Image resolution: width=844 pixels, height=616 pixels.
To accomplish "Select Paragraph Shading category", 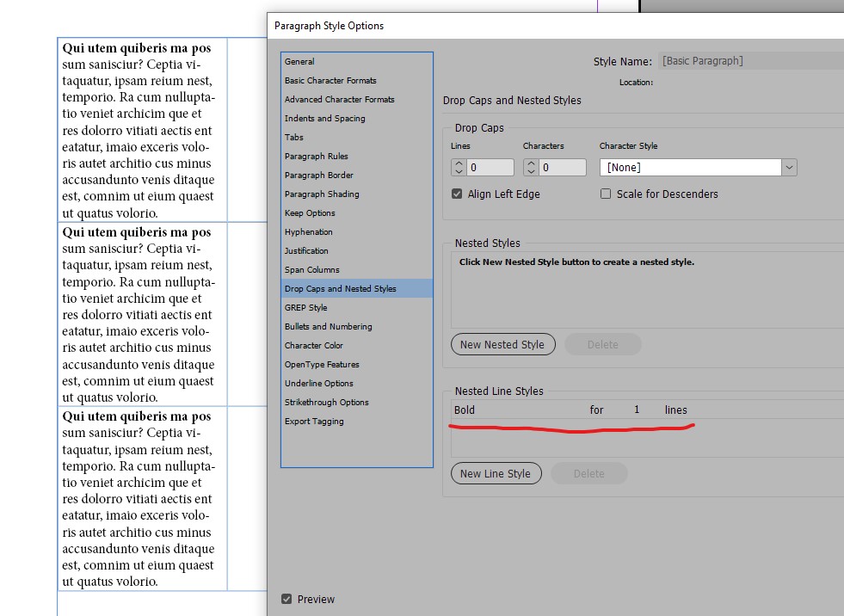I will (356, 194).
